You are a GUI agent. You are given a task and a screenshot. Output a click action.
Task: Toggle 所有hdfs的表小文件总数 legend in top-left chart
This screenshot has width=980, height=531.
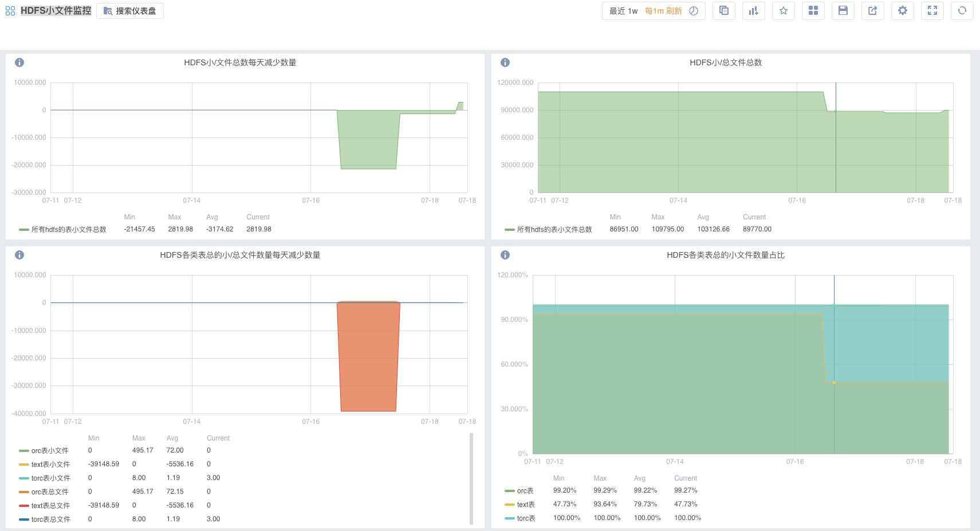point(69,230)
